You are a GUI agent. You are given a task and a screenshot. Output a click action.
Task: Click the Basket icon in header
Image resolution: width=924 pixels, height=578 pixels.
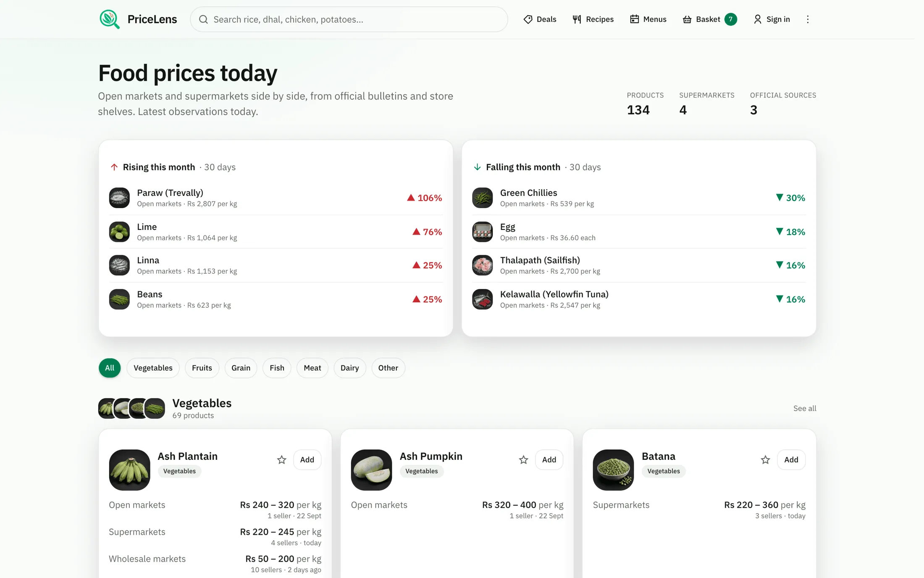pyautogui.click(x=687, y=19)
